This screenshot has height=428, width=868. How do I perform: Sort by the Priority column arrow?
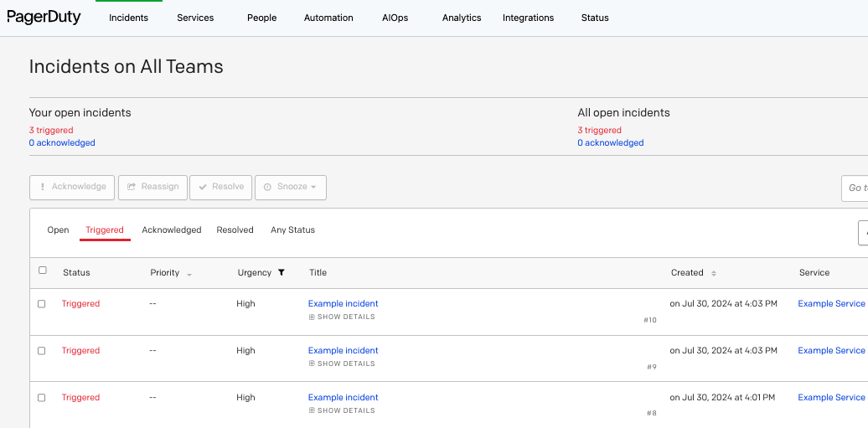pos(189,275)
